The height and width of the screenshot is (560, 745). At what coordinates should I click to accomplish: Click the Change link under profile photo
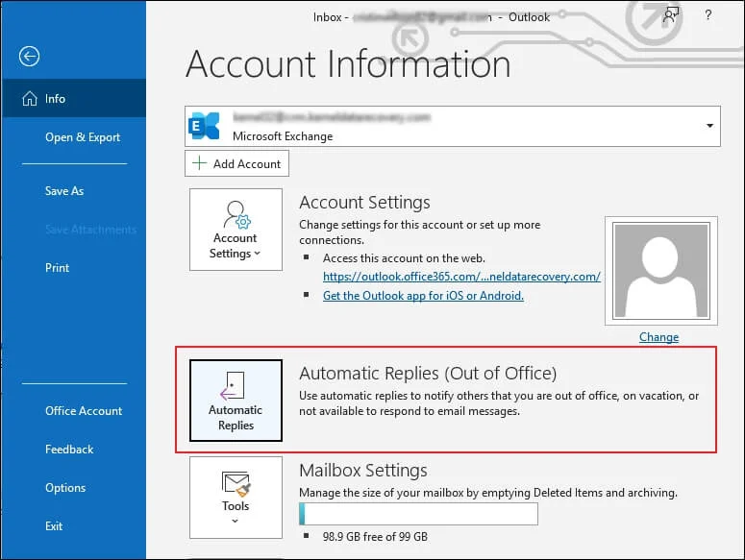[658, 337]
